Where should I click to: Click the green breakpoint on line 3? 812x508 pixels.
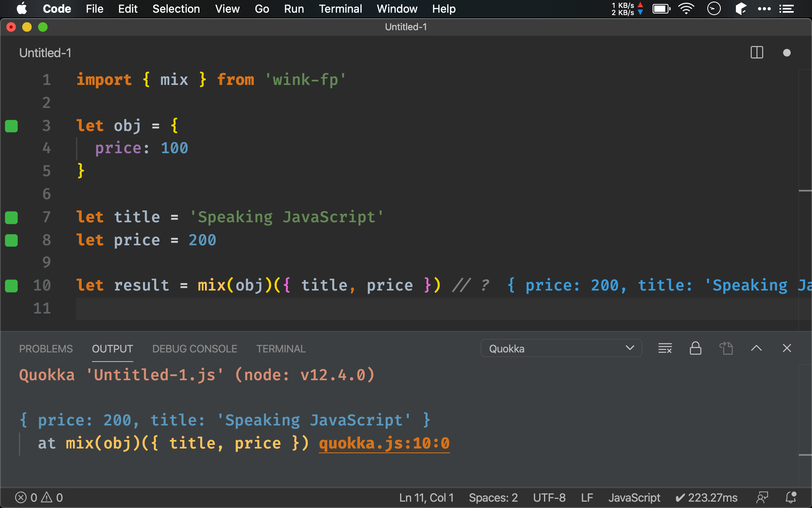[x=11, y=126]
